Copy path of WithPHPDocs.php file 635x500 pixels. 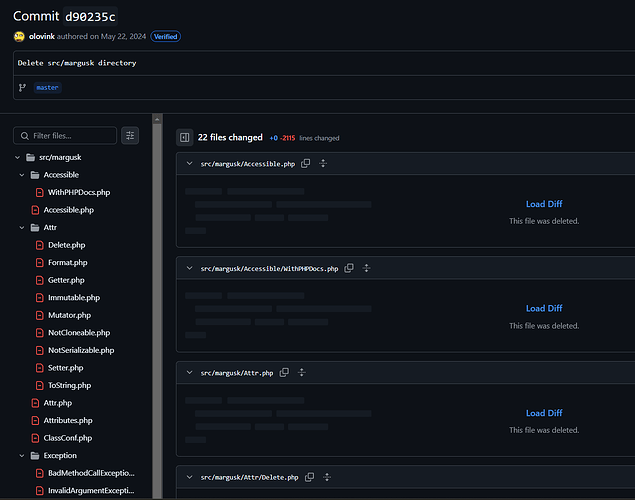tap(349, 268)
